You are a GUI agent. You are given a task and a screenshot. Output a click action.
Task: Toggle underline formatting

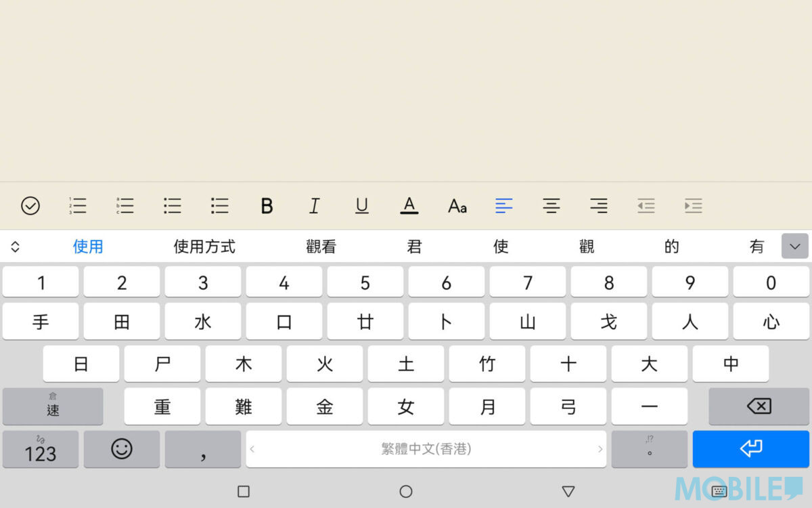click(x=362, y=206)
